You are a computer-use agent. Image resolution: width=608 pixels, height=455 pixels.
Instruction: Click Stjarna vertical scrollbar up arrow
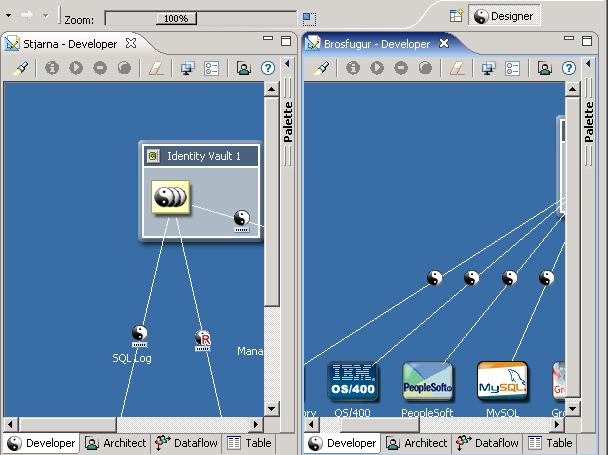point(271,90)
